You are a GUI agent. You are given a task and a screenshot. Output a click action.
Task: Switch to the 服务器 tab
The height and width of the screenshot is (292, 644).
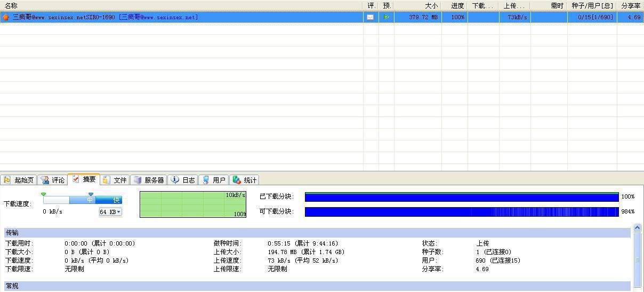point(149,180)
